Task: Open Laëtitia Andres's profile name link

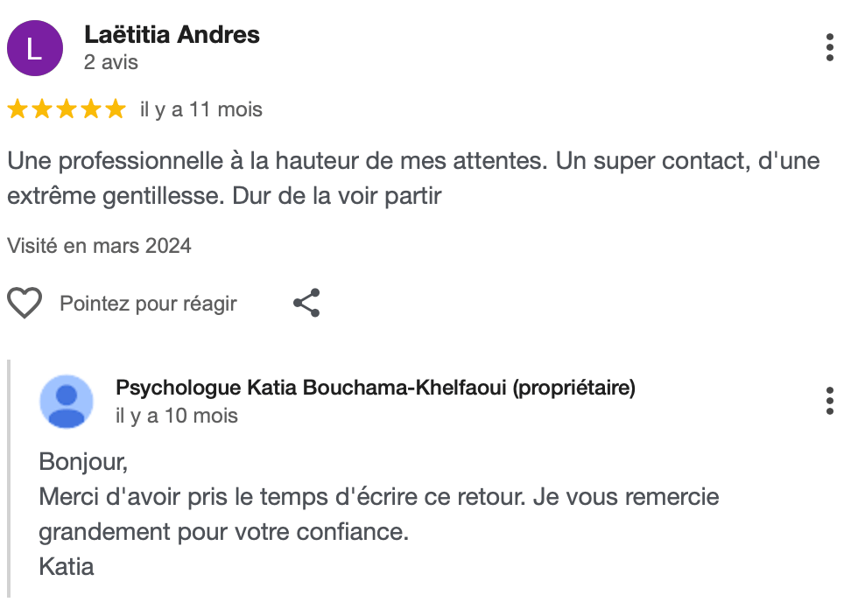Action: [x=172, y=35]
